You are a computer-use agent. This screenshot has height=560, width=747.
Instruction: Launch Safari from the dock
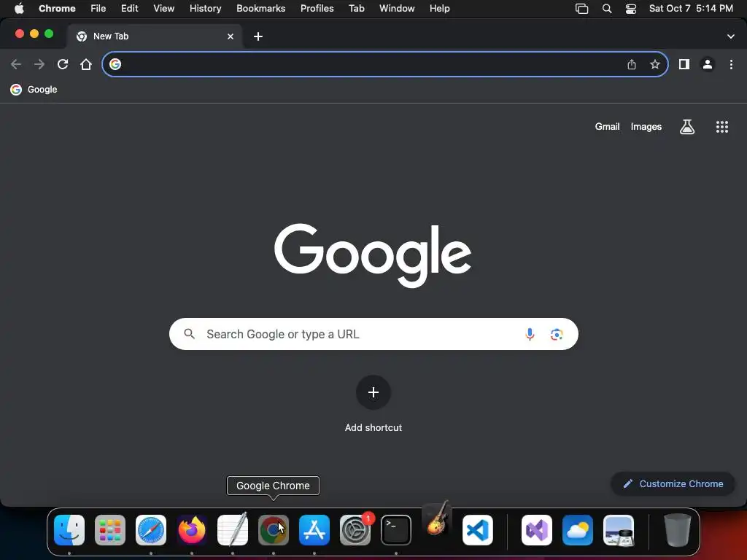click(x=151, y=530)
